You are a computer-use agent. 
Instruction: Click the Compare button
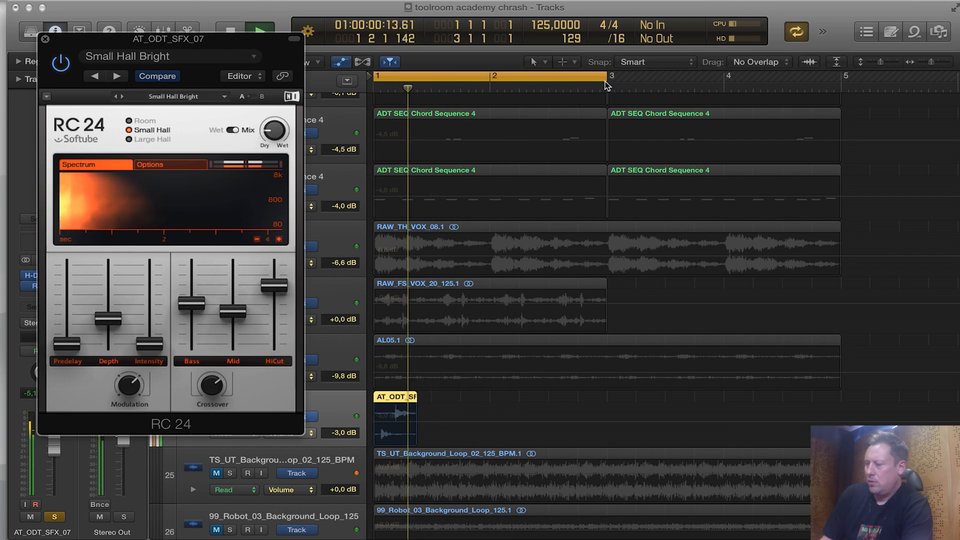(157, 76)
